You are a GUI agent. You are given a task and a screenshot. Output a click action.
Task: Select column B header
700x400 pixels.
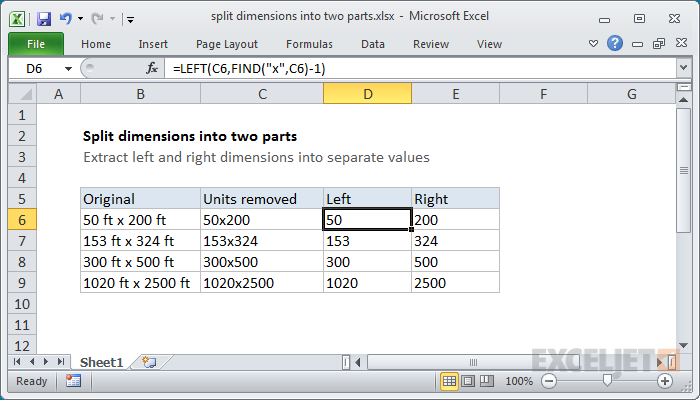click(x=140, y=94)
